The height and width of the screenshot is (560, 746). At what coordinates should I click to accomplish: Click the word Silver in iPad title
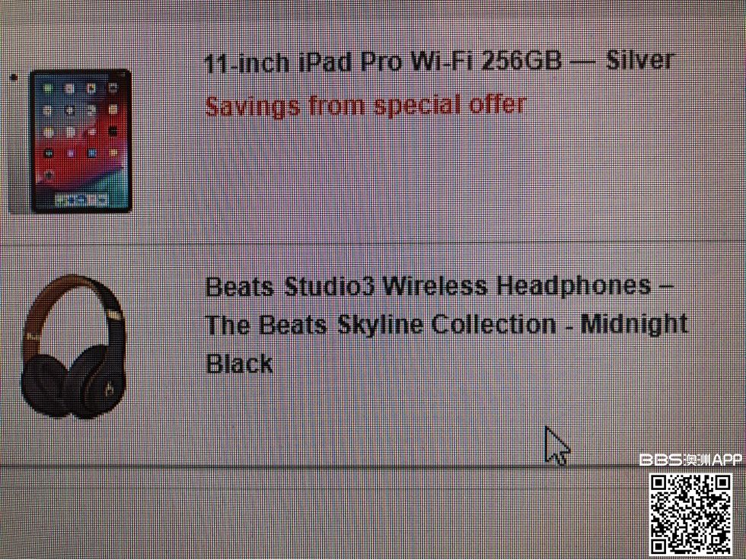coord(640,60)
